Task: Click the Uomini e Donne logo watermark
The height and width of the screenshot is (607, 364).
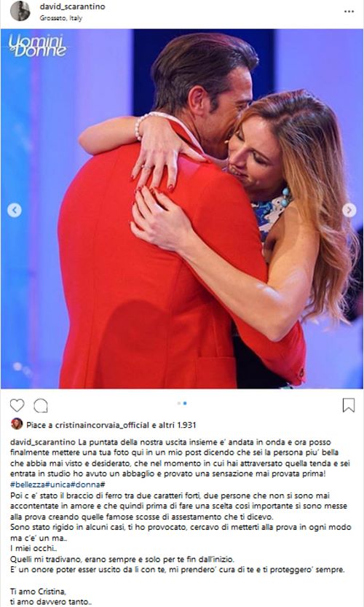Action: 38,46
